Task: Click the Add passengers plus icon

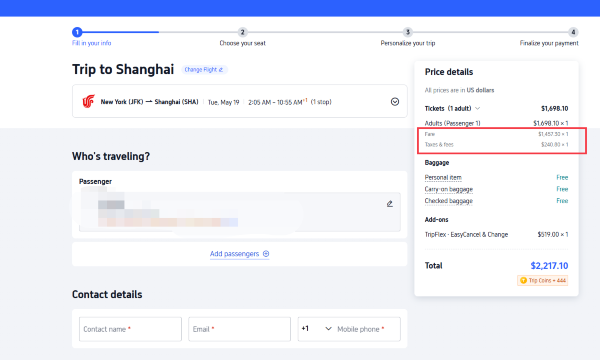Action: 266,254
